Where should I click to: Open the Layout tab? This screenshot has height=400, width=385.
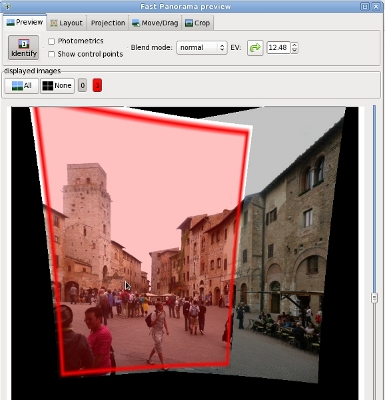[x=66, y=23]
